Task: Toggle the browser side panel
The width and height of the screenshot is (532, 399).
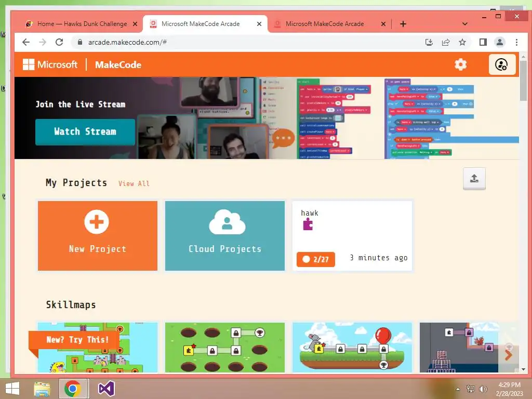Action: 483,42
